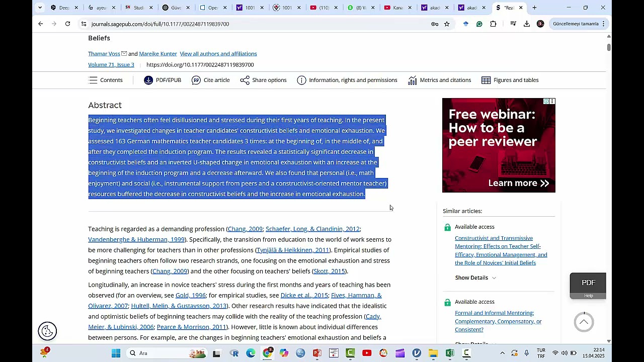Viewport: 644px width, 362px height.
Task: Open Hultell, Melin, & Gustavsson, 2013 citation
Action: pos(179,306)
